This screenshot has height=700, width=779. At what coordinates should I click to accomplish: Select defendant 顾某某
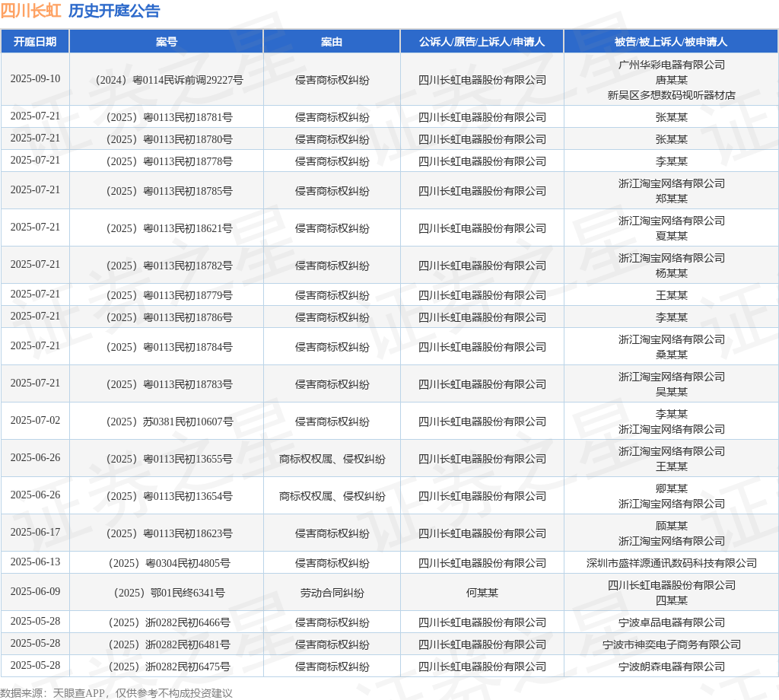point(671,526)
